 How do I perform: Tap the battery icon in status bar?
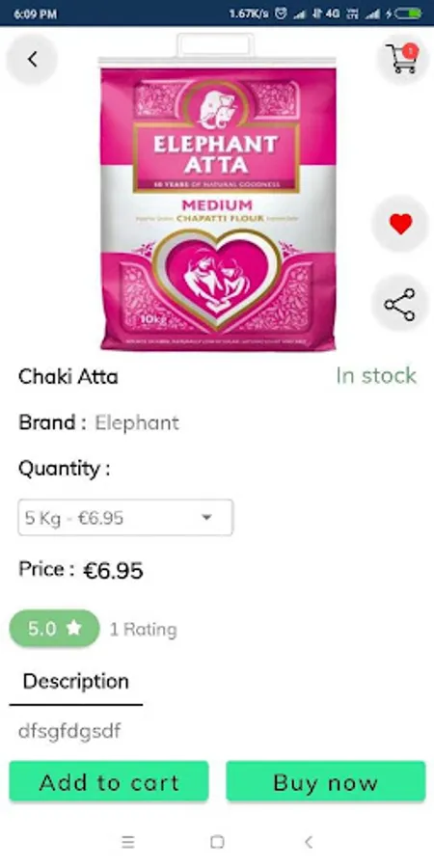pyautogui.click(x=409, y=14)
